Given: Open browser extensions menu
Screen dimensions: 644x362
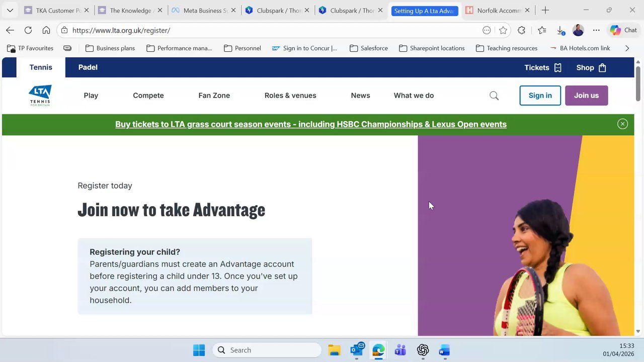Looking at the screenshot, I should (x=521, y=30).
